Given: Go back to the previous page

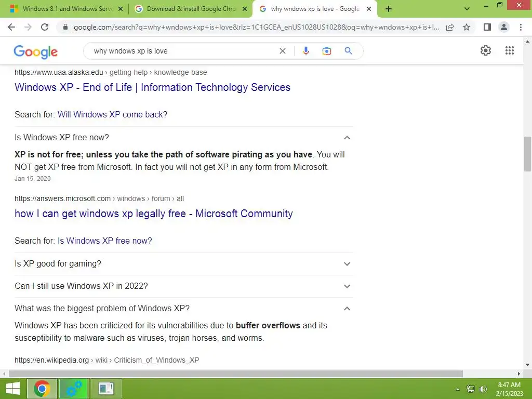Looking at the screenshot, I should coord(11,27).
